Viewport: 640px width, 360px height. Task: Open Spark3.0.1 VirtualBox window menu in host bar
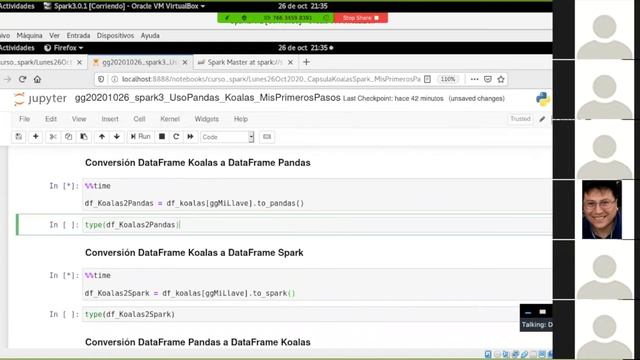[x=124, y=6]
